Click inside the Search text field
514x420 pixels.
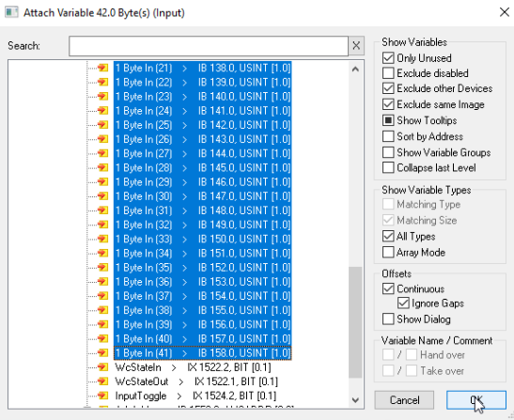coord(209,46)
